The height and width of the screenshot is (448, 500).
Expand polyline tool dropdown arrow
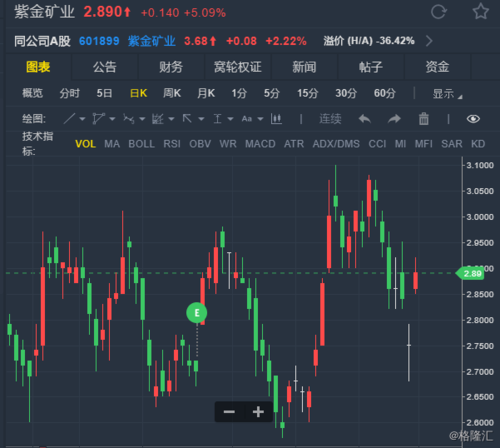112,119
